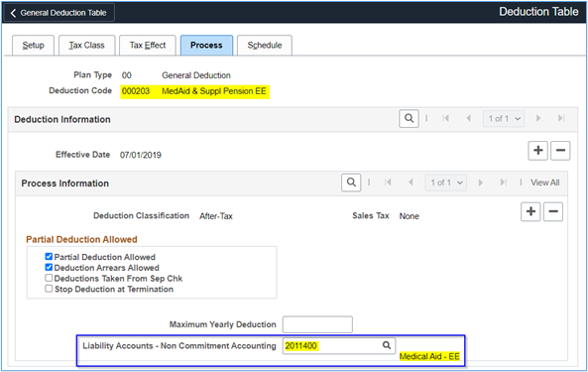Click MedAid & Suppl Pension EE text
Image resolution: width=588 pixels, height=372 pixels.
coord(214,91)
